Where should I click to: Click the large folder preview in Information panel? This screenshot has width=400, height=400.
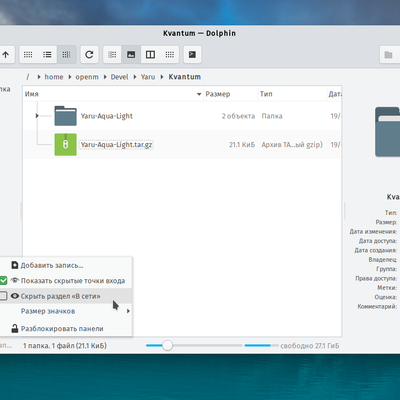click(388, 132)
